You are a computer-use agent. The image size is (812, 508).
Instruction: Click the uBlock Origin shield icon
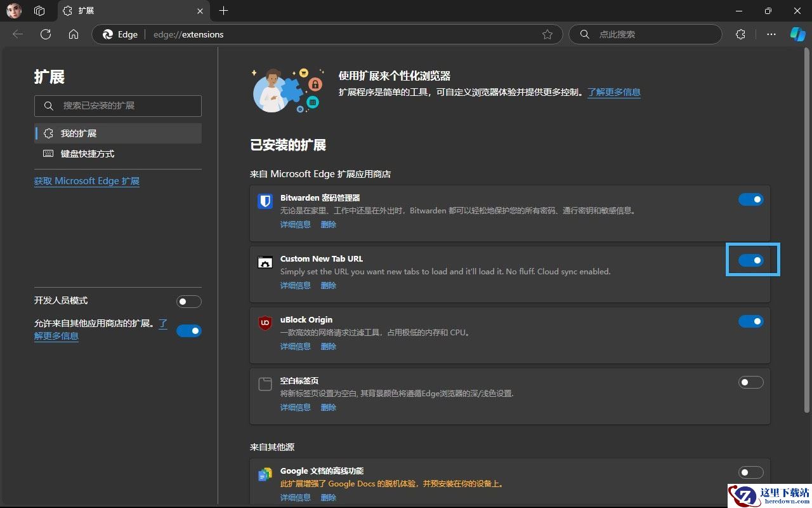[265, 323]
